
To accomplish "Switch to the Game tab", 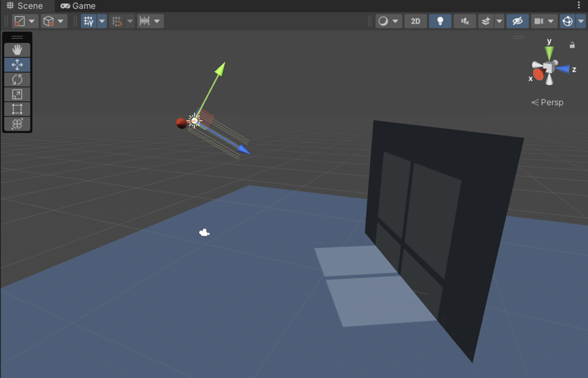I will tap(77, 6).
